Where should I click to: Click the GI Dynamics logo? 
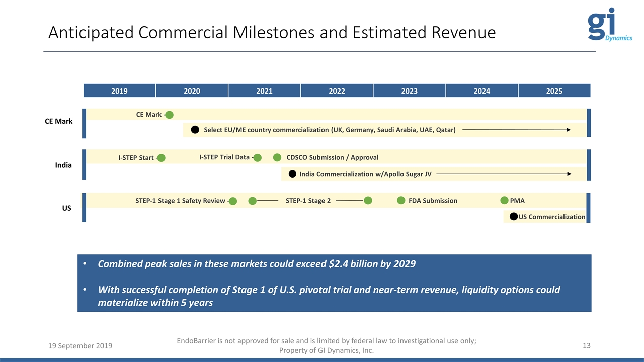(x=610, y=25)
